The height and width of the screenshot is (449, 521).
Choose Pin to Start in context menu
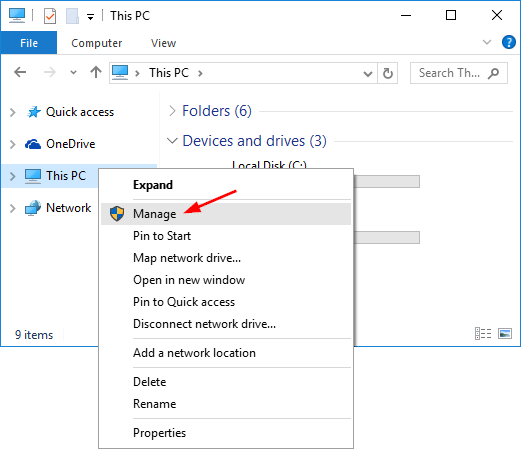coord(226,236)
